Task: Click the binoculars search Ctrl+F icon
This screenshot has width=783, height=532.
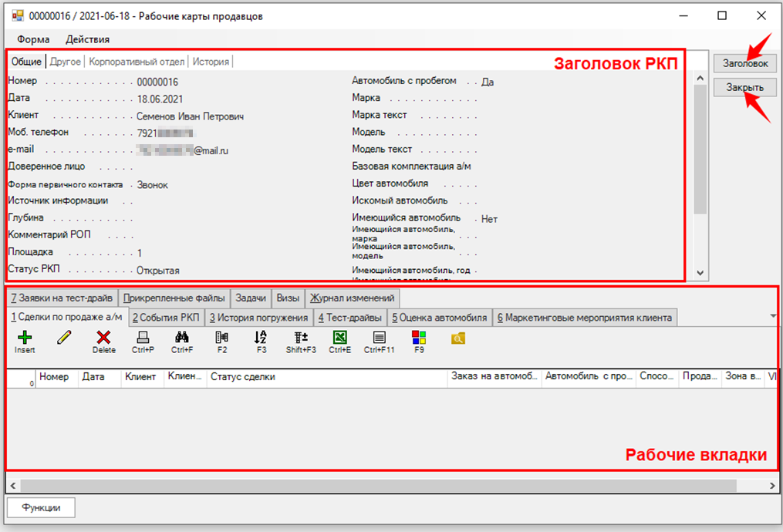Action: [x=182, y=338]
